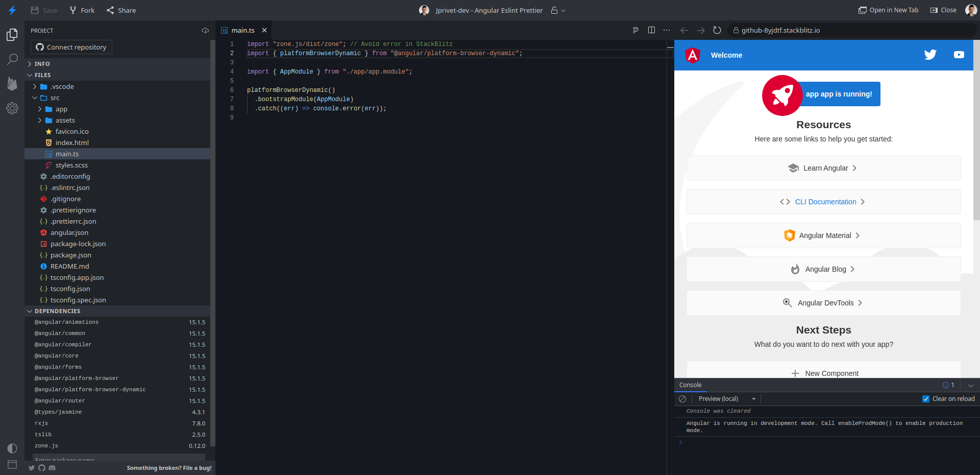
Task: Click the Twitter icon in status bar
Action: click(x=32, y=468)
